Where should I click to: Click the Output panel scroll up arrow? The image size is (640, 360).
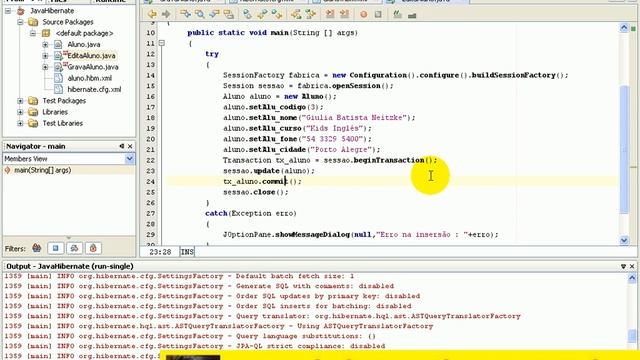pos(632,278)
